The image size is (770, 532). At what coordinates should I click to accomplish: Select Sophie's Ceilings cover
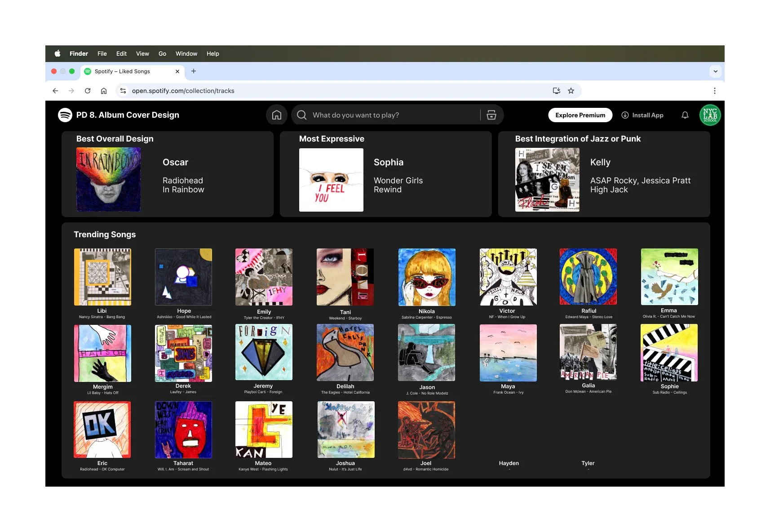click(669, 353)
